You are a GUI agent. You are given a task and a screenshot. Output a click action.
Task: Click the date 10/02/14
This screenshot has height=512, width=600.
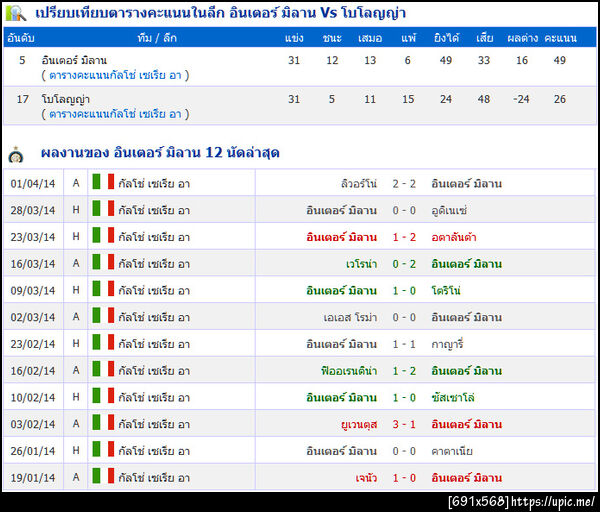33,398
